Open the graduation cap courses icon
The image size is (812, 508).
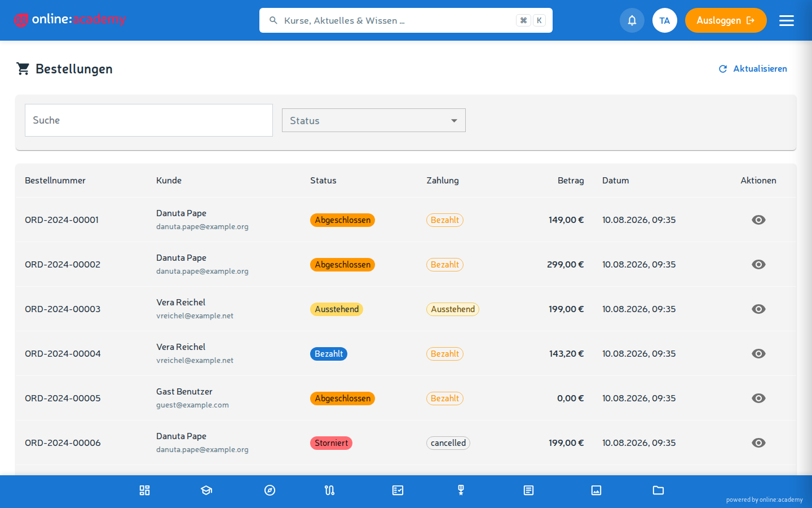206,491
